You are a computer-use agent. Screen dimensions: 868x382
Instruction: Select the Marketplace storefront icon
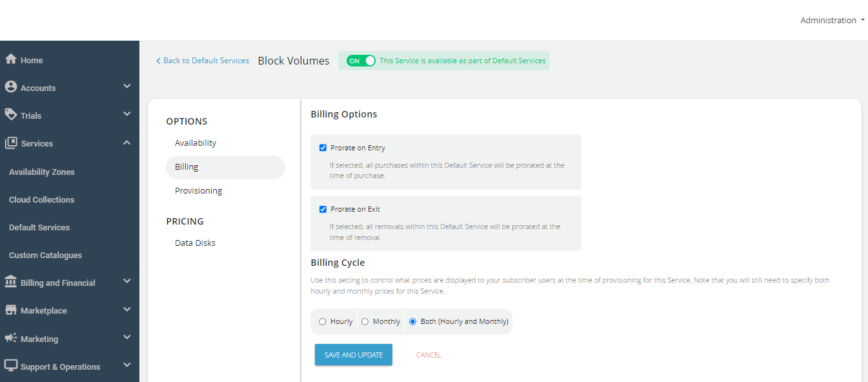pyautogui.click(x=11, y=310)
